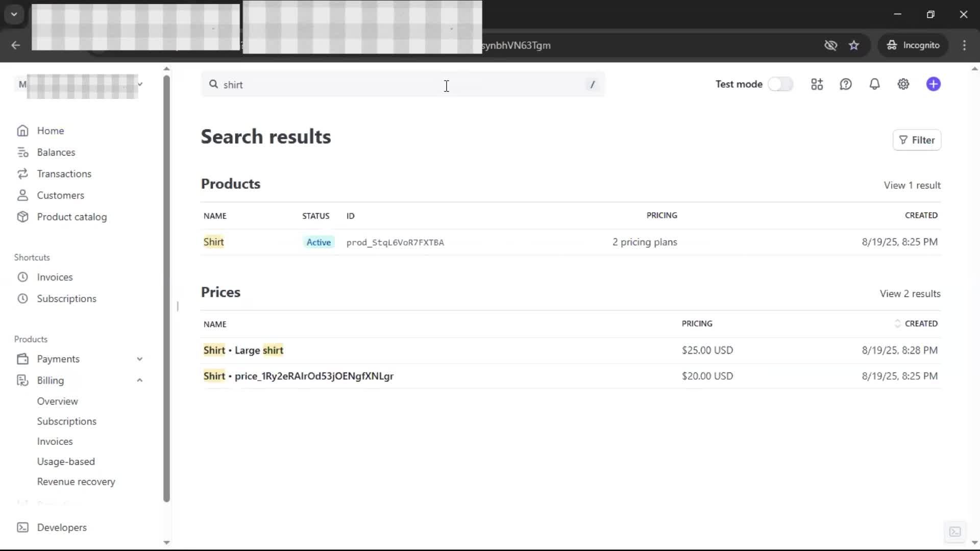Open settings gear
980x551 pixels.
[x=903, y=84]
